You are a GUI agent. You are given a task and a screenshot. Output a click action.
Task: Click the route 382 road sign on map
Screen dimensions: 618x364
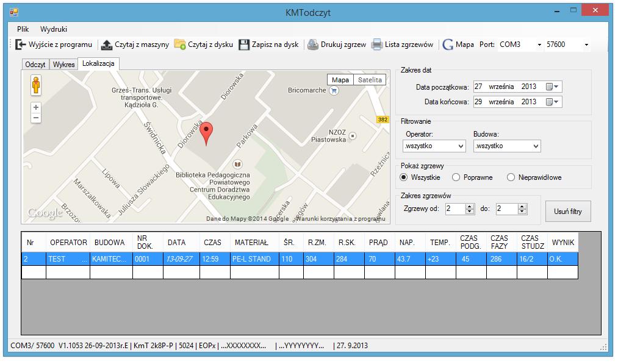(383, 120)
